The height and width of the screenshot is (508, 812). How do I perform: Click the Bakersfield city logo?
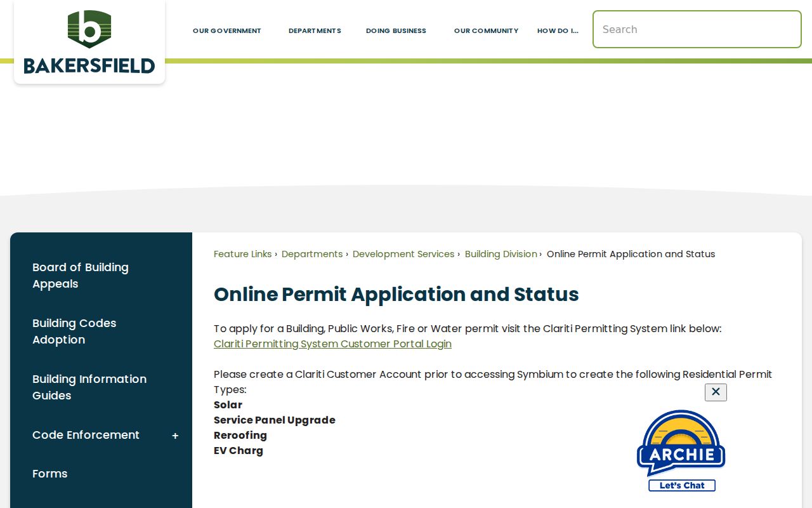point(89,42)
